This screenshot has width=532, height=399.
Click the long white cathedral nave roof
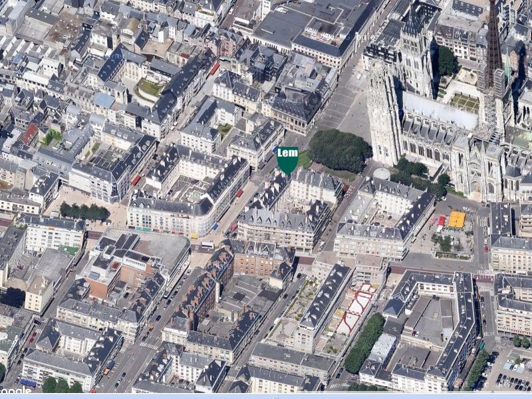[x=439, y=110]
